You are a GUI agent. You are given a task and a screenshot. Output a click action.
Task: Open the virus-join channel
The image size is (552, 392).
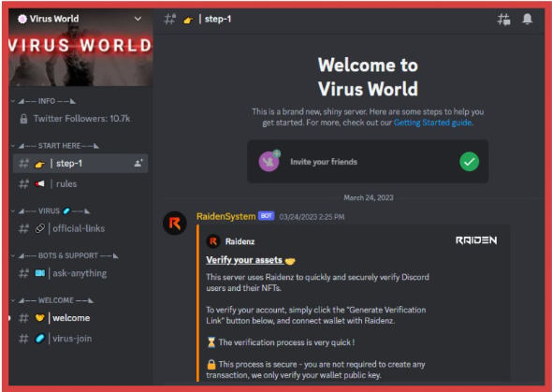point(80,339)
